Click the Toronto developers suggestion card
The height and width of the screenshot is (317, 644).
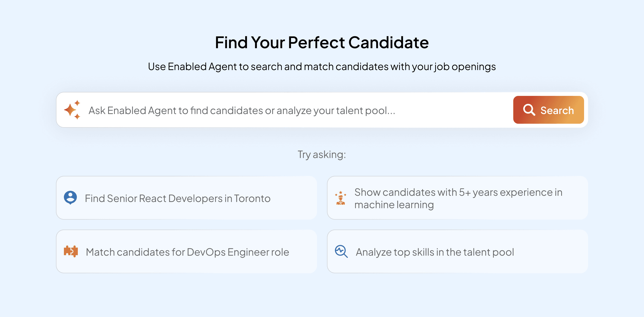coord(187,215)
